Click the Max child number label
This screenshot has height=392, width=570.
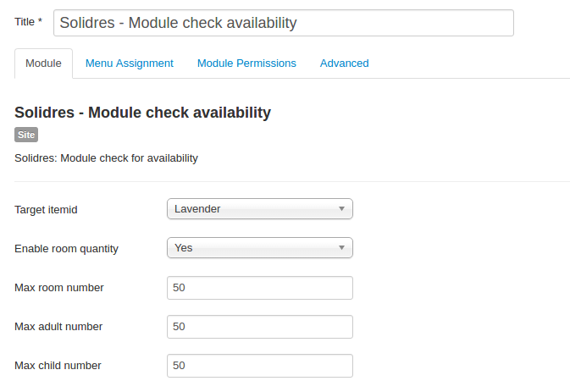58,366
